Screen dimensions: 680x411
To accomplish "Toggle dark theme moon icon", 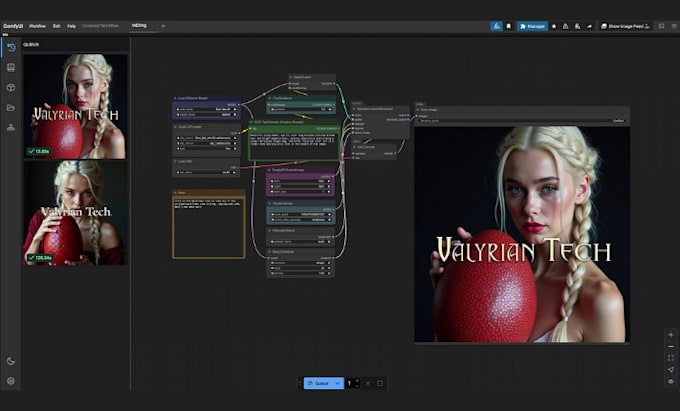I will point(11,361).
